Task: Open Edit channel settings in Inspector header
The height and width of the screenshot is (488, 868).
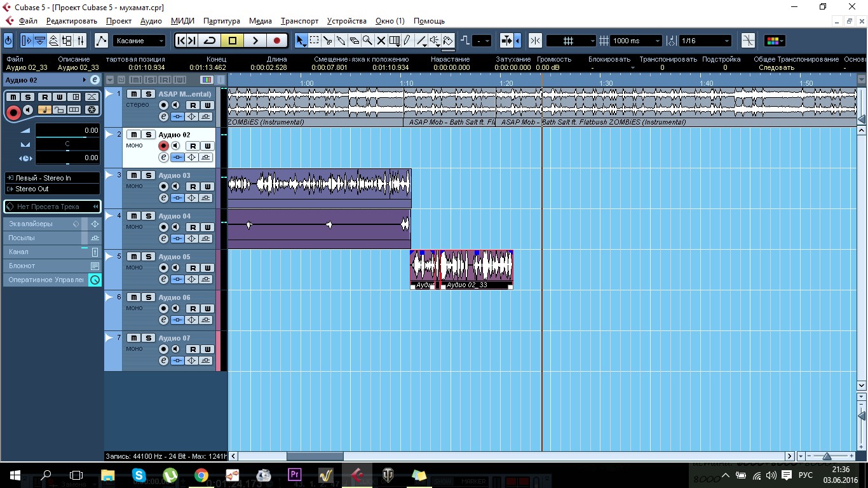Action: point(95,80)
